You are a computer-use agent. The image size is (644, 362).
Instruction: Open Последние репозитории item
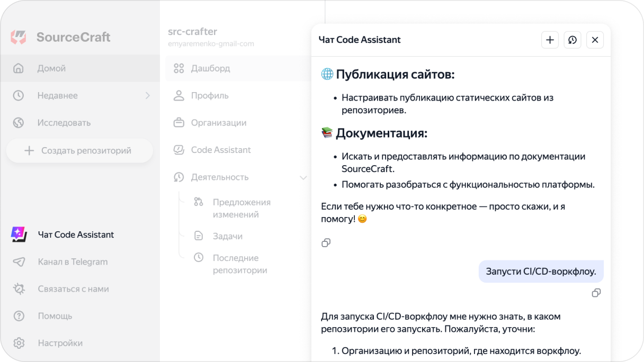pos(239,264)
